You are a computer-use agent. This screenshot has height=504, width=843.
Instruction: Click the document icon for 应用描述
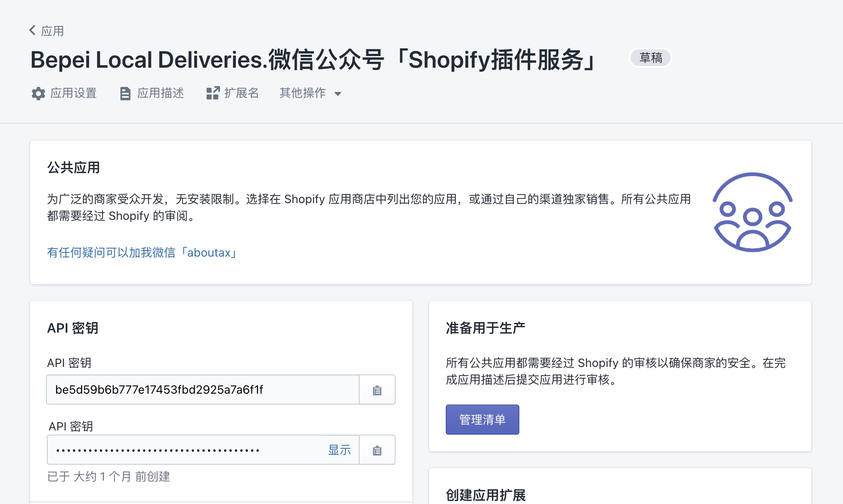pos(125,93)
